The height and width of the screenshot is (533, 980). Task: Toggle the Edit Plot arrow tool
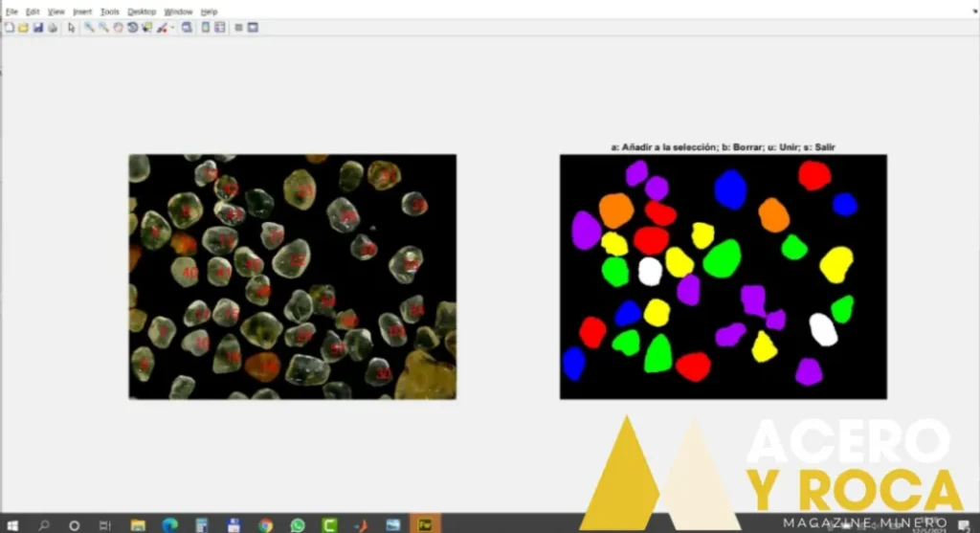click(x=72, y=28)
